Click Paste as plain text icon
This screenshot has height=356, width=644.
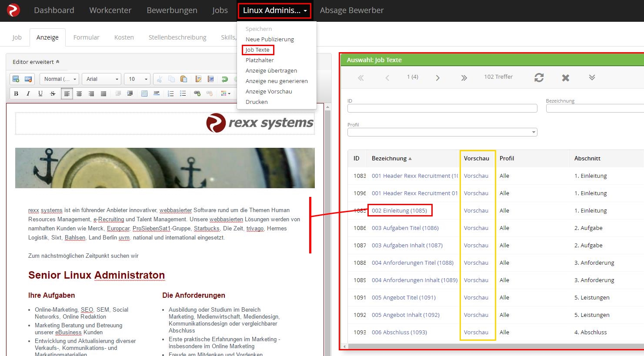198,79
